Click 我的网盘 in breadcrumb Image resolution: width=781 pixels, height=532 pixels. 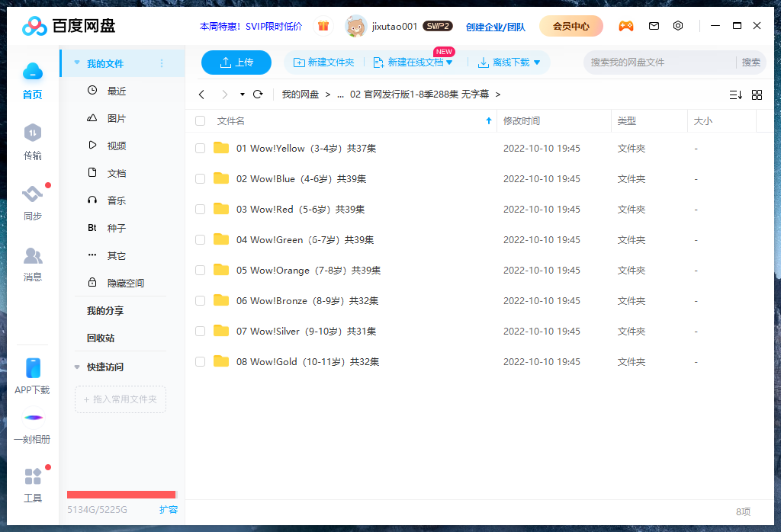301,95
